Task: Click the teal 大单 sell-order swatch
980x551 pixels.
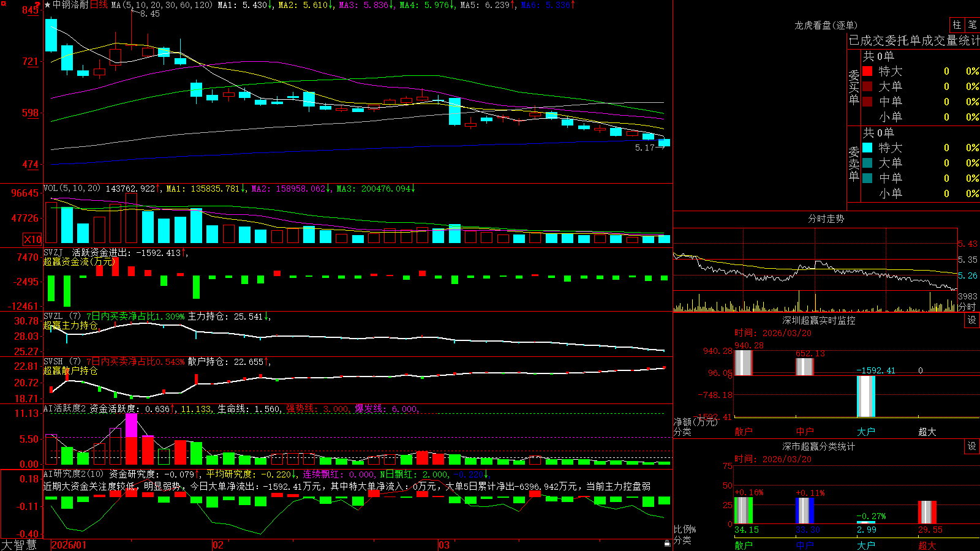Action: [867, 163]
